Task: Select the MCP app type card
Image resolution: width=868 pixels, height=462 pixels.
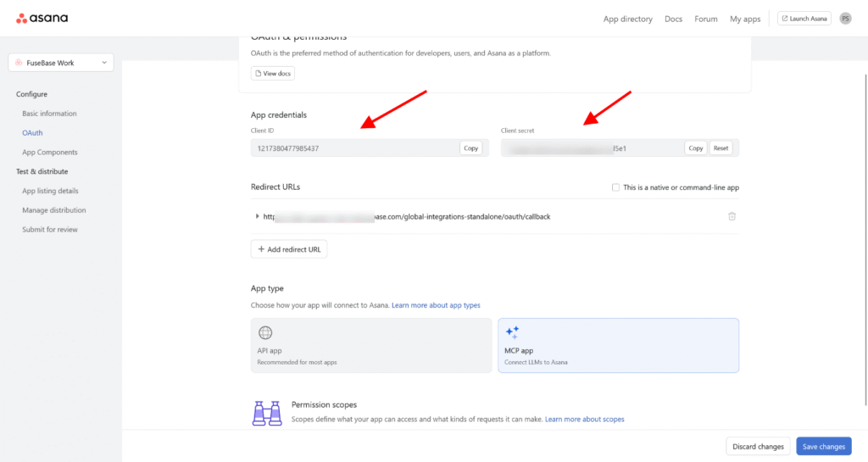Action: point(618,345)
